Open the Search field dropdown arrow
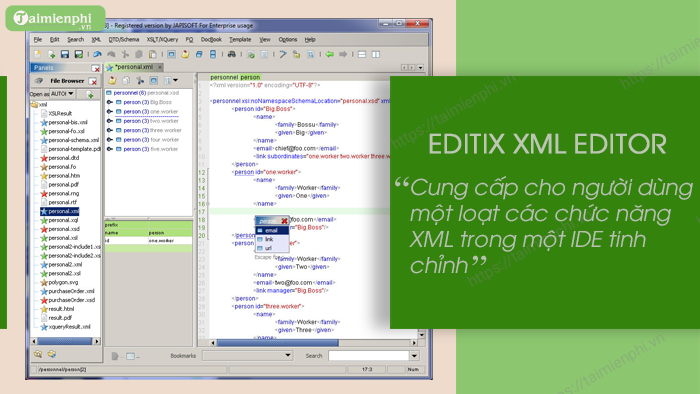The width and height of the screenshot is (700, 394). [x=415, y=356]
